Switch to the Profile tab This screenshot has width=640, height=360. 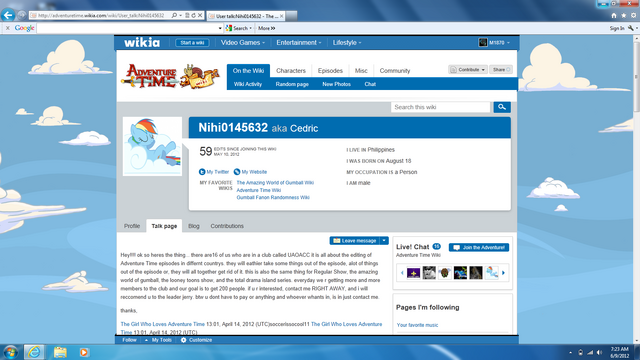132,226
